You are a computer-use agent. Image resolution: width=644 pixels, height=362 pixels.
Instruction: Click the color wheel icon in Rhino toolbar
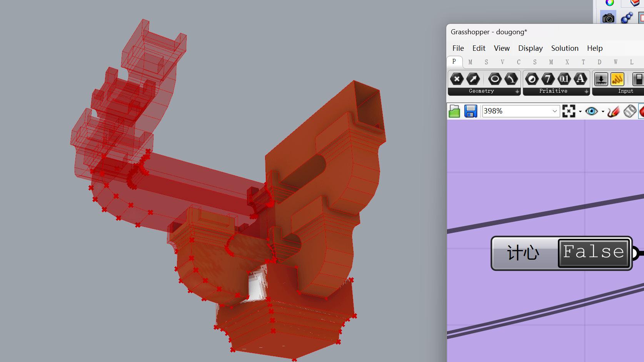(x=610, y=3)
